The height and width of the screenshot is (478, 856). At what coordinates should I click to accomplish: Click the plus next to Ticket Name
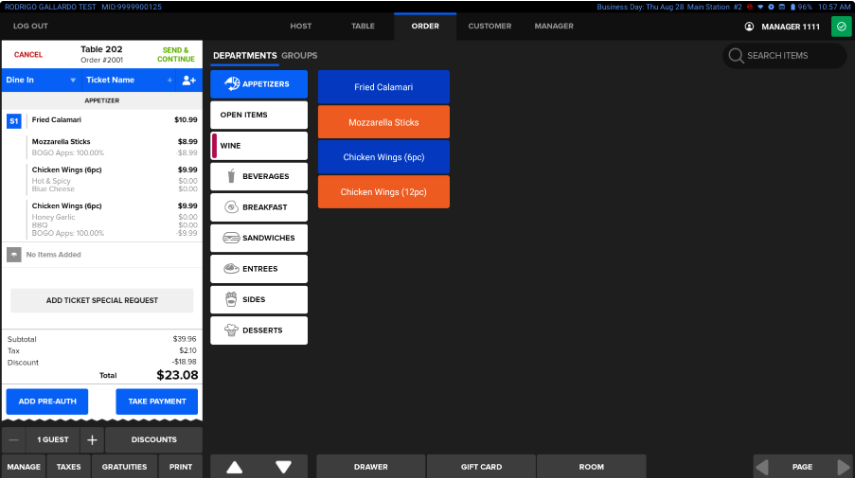(170, 80)
